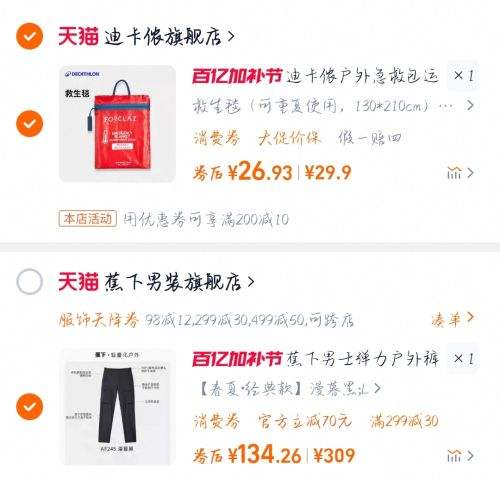
Task: Tap Tmall logo beside 迪卡侬旗舰店
Action: coord(78,36)
